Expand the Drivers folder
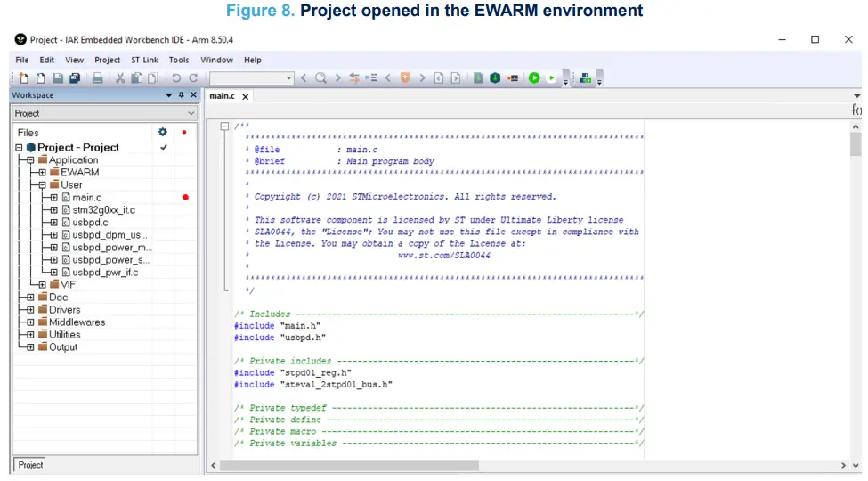 click(30, 310)
